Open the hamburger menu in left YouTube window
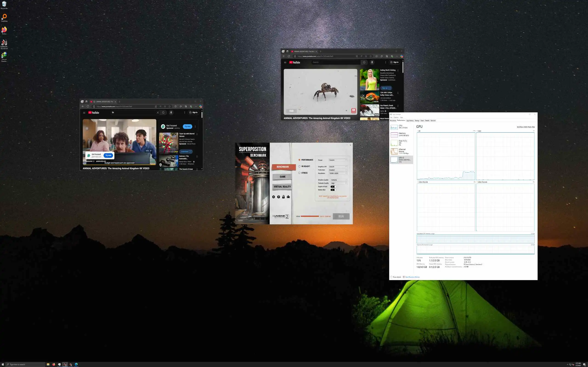The height and width of the screenshot is (367, 588). tap(84, 113)
